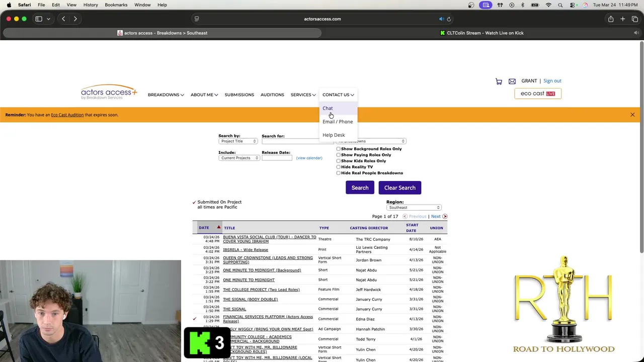Open a new tab with plus icon
Image resolution: width=644 pixels, height=362 pixels.
623,19
